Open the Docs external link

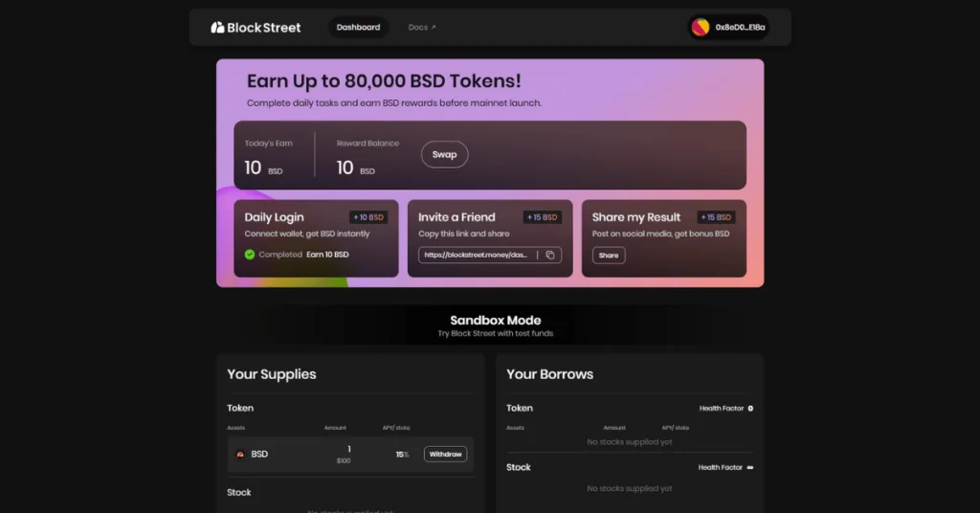point(422,27)
